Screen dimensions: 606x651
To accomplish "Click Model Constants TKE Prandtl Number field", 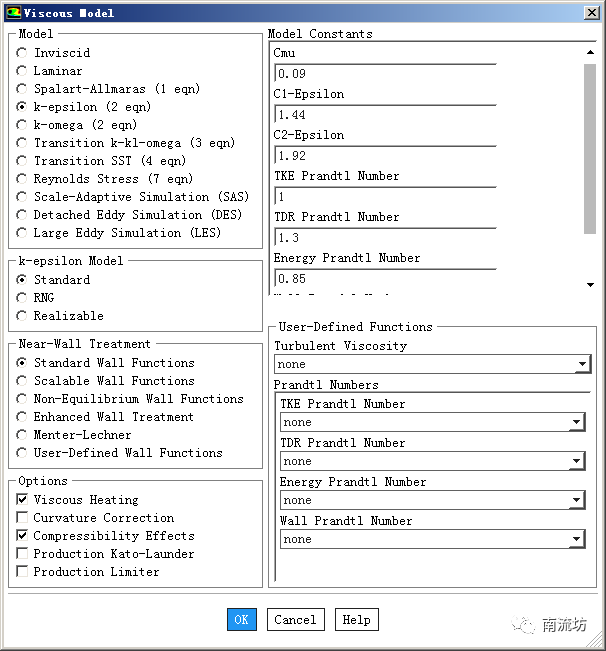I will pyautogui.click(x=385, y=196).
